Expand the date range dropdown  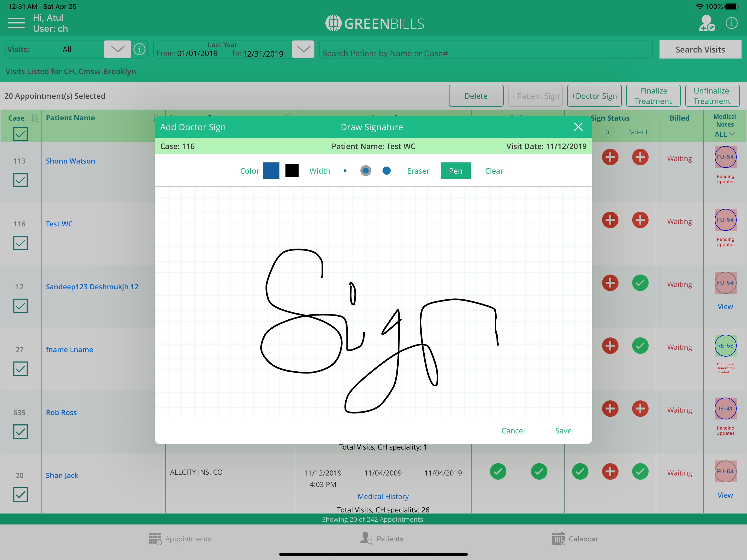[303, 49]
